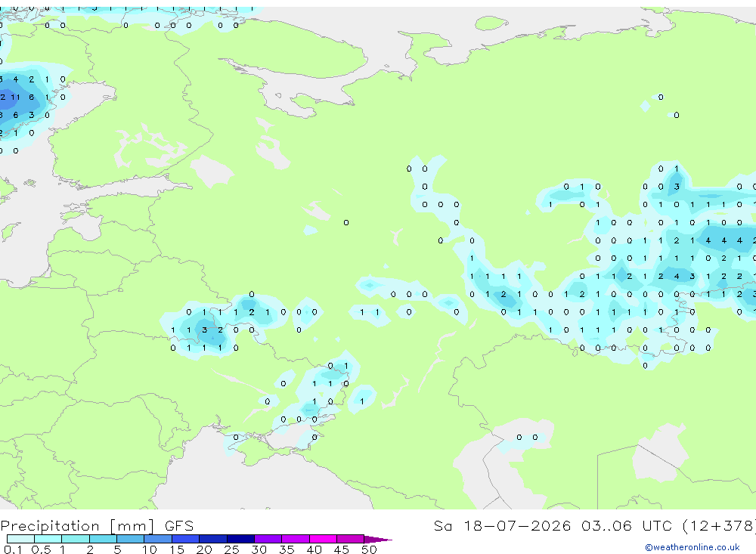Pick the legend swatch between 35 and 40

295,539
